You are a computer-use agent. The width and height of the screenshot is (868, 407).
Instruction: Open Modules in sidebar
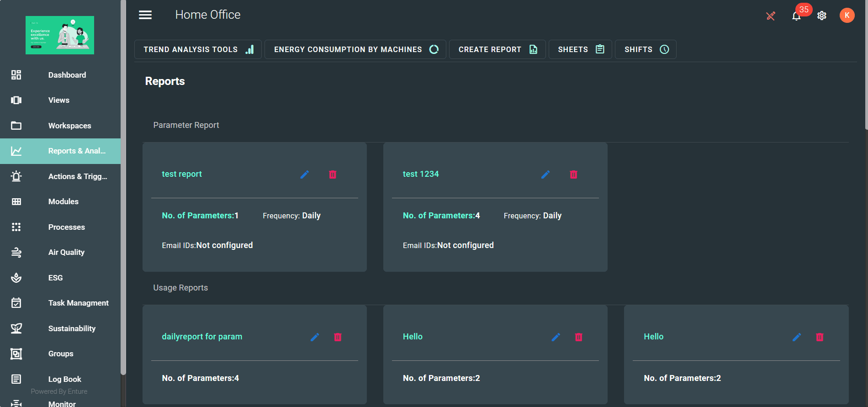[x=60, y=201]
